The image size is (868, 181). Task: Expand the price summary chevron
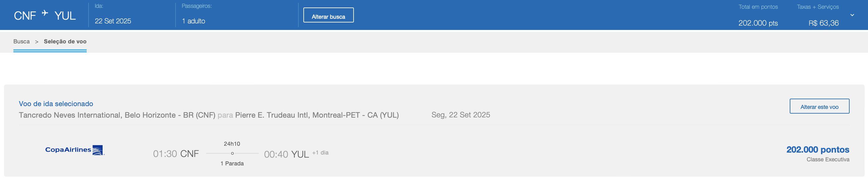coord(852,15)
